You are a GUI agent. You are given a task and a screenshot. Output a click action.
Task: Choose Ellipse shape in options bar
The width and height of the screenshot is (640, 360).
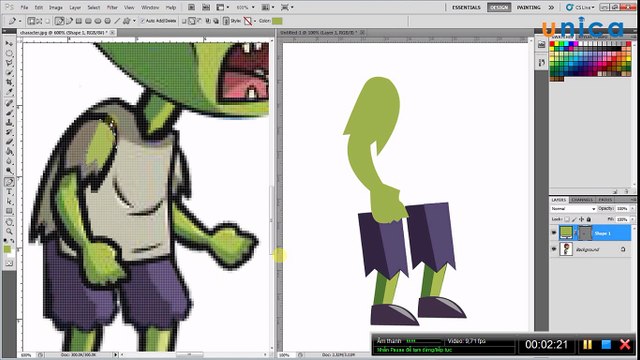[98, 21]
